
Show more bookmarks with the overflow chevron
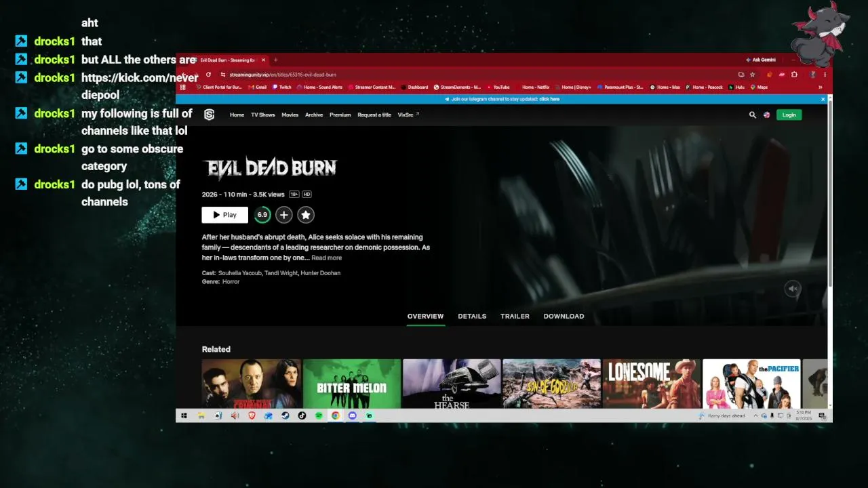(x=821, y=87)
